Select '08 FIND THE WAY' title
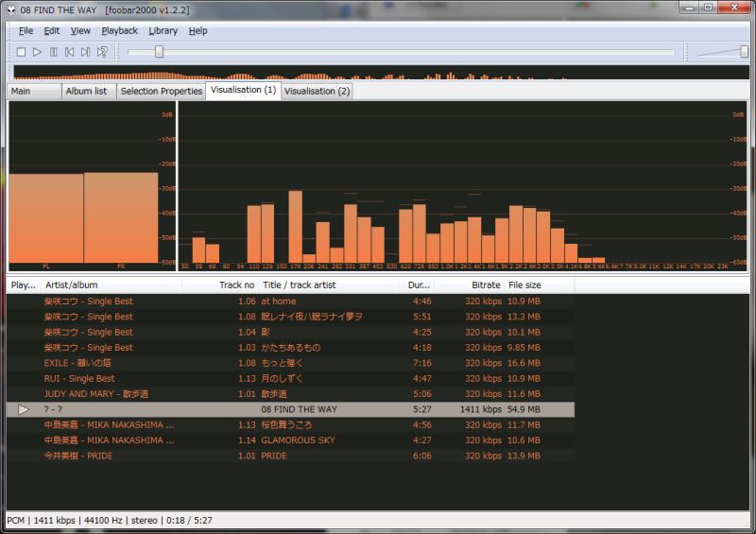 [x=299, y=409]
